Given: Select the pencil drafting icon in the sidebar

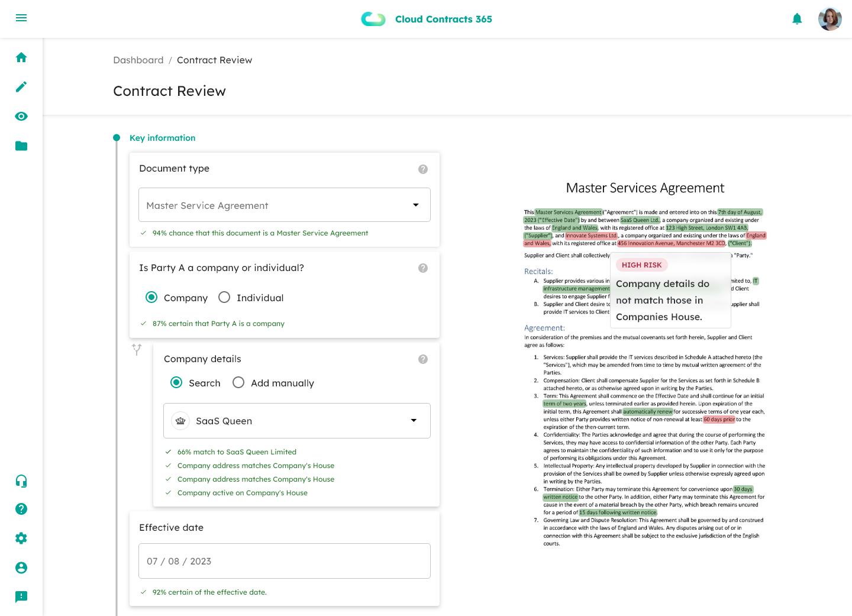Looking at the screenshot, I should [x=21, y=86].
